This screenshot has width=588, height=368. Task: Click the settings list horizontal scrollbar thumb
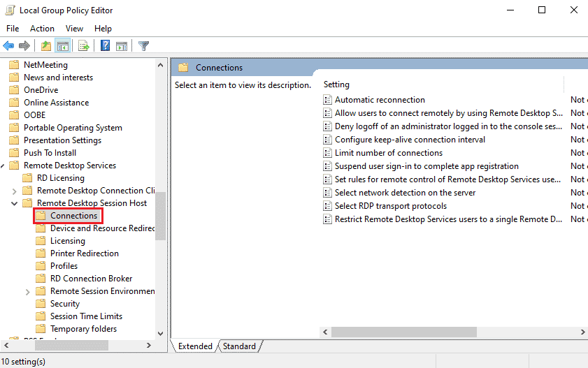(x=404, y=332)
